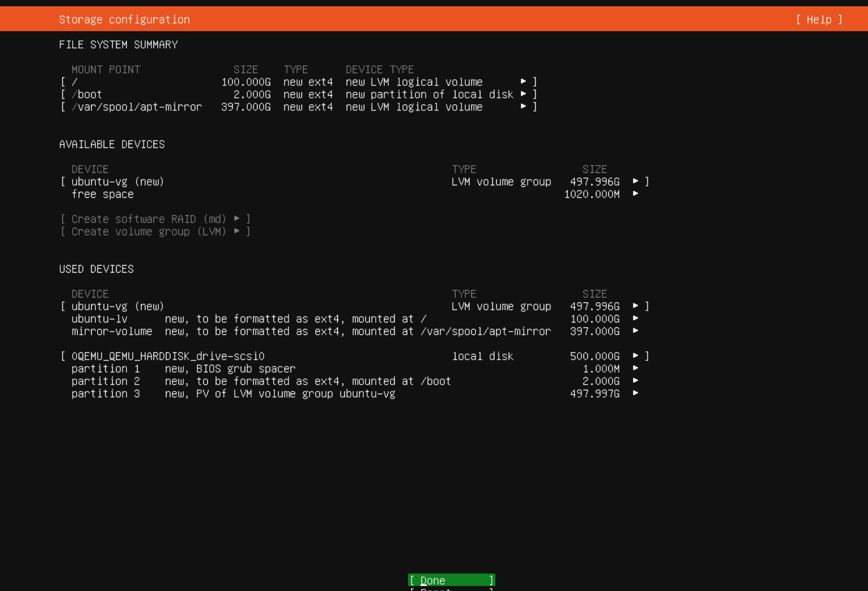Open ubuntu-vg menu under Available Devices
868x591 pixels.
635,181
